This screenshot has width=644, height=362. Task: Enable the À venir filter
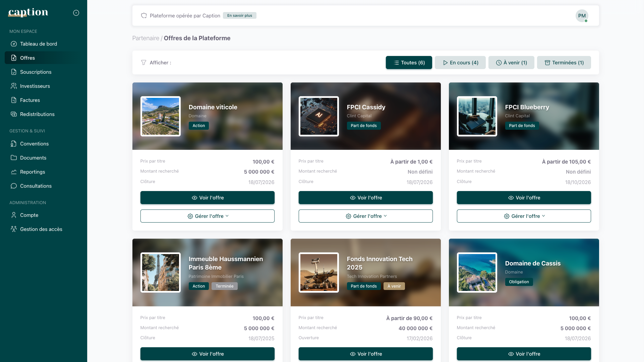click(x=511, y=62)
